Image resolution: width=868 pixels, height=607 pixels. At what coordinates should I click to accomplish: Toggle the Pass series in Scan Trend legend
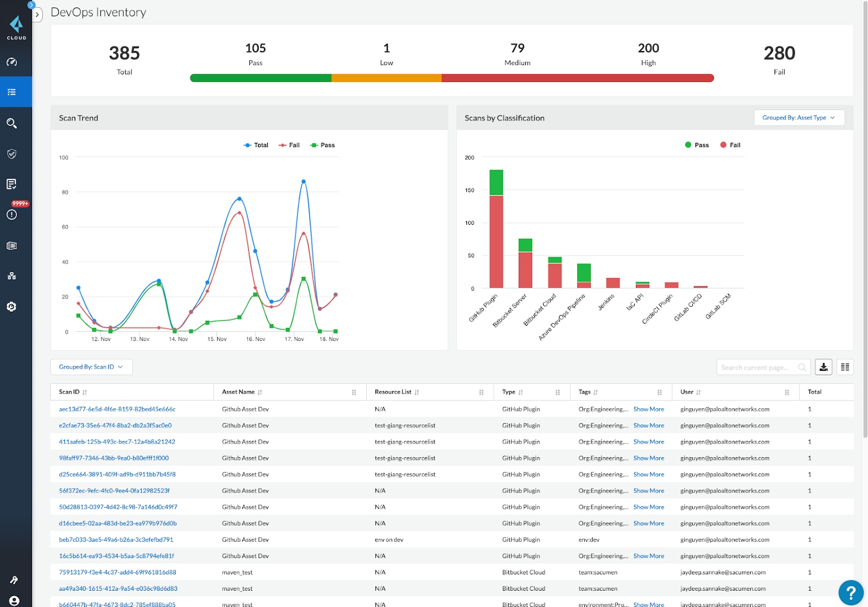(x=322, y=145)
